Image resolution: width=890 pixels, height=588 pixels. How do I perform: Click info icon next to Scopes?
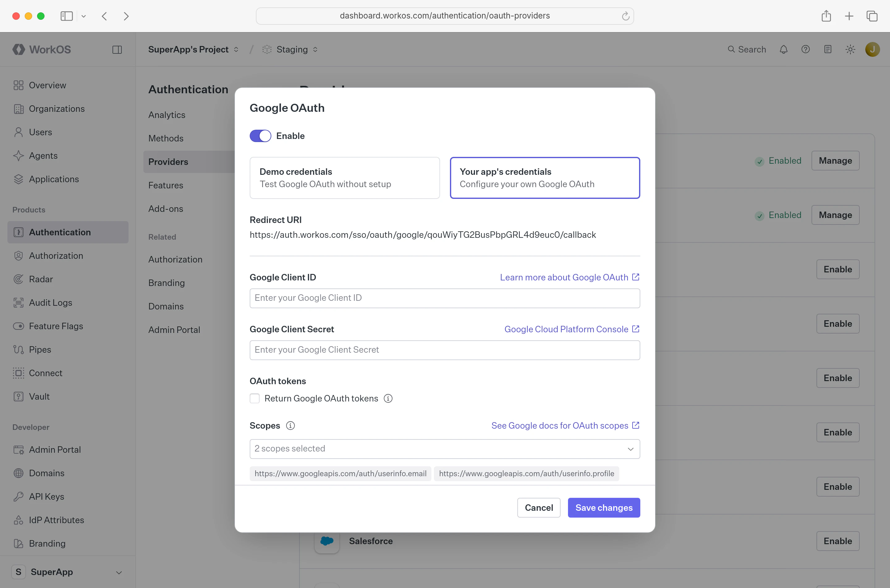tap(290, 426)
